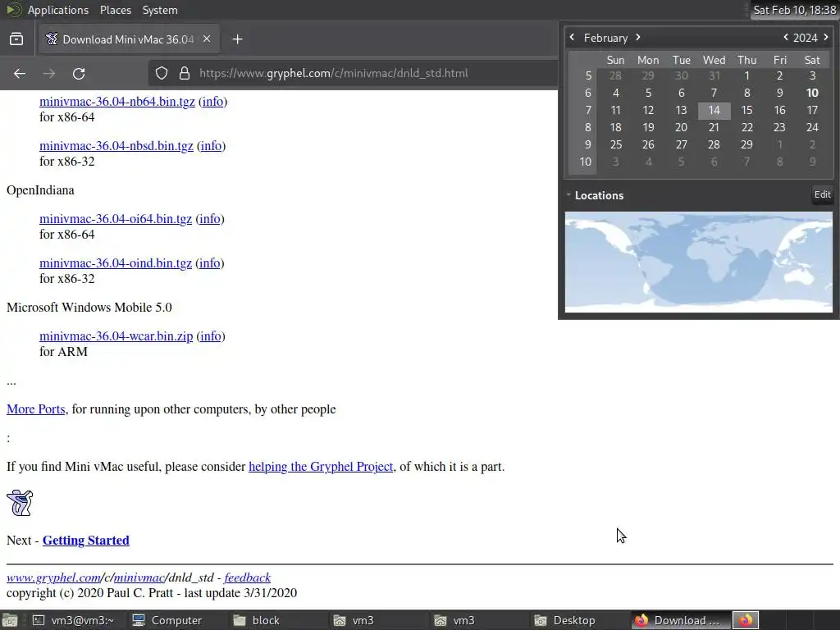
Task: Open the More Ports link
Action: 36,409
